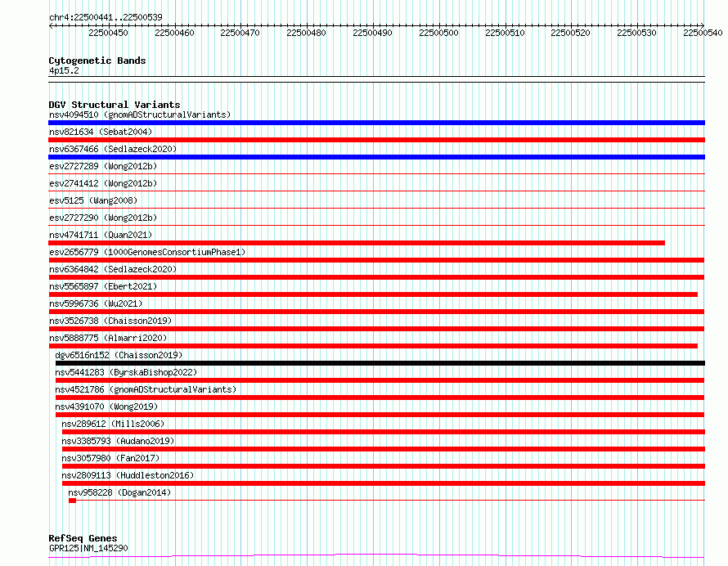This screenshot has height=566, width=728.
Task: Click ruler position 22500500
Action: click(x=438, y=33)
